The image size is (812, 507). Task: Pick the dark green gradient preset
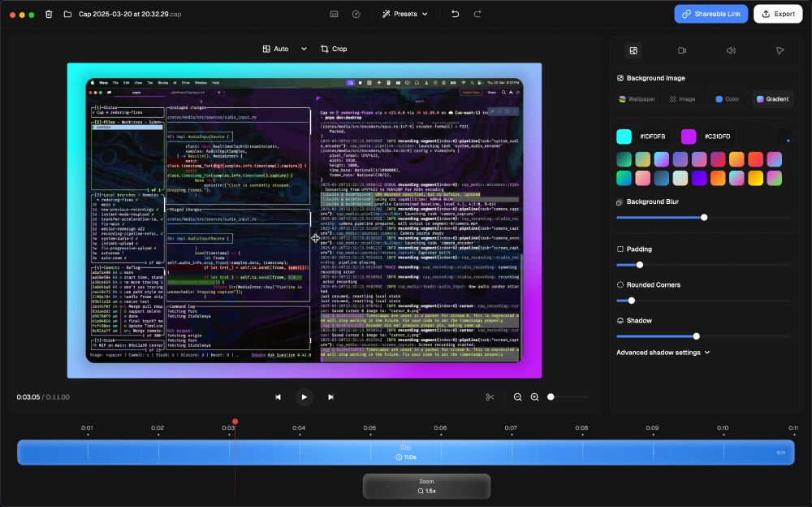pos(624,159)
